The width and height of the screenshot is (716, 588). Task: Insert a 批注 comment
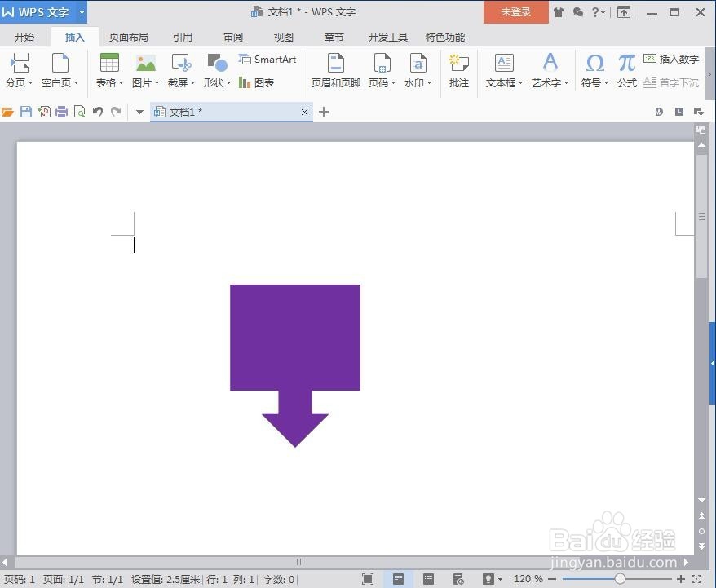tap(459, 71)
